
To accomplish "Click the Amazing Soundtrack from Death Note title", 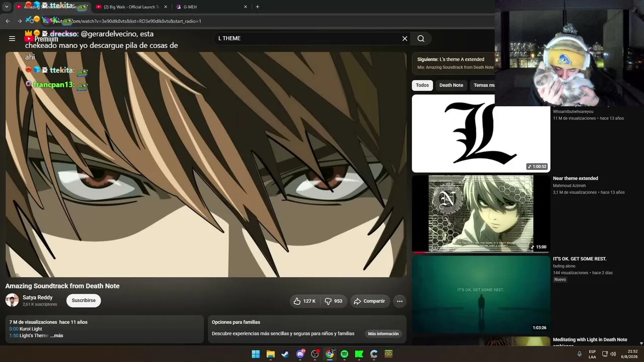I will (62, 286).
